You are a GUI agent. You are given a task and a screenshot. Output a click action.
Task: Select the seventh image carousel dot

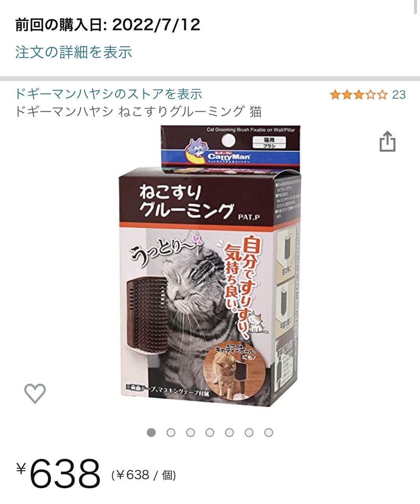point(269,433)
